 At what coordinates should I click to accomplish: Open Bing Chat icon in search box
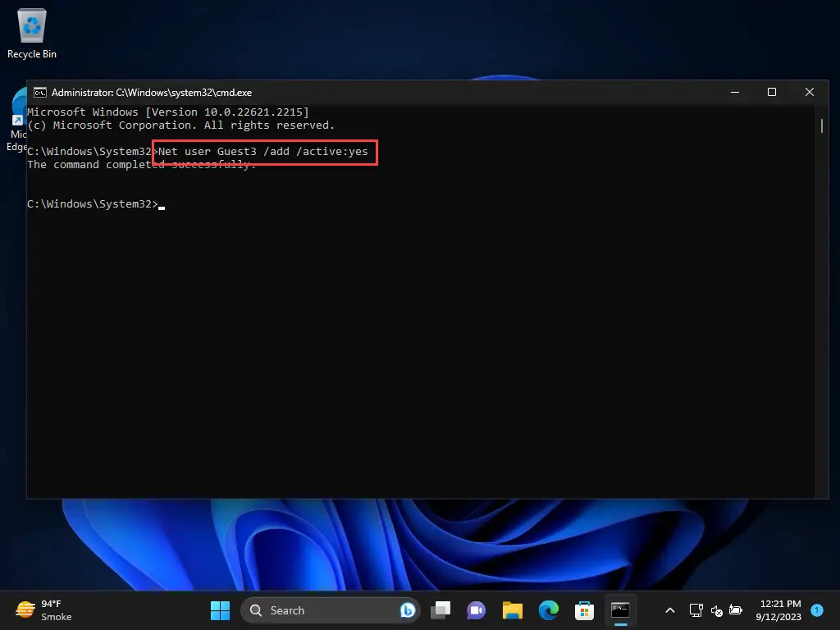point(407,610)
